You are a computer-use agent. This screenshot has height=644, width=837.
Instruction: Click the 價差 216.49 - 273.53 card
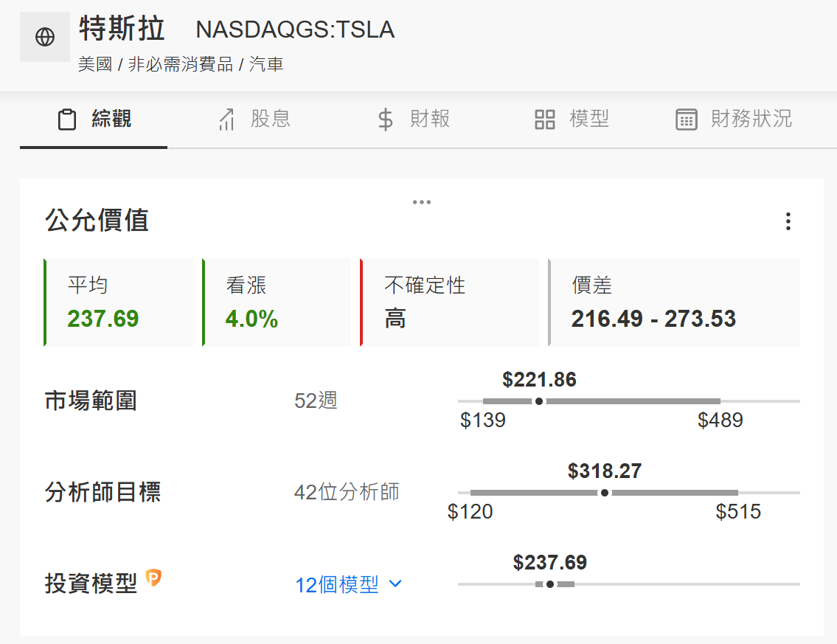click(674, 302)
